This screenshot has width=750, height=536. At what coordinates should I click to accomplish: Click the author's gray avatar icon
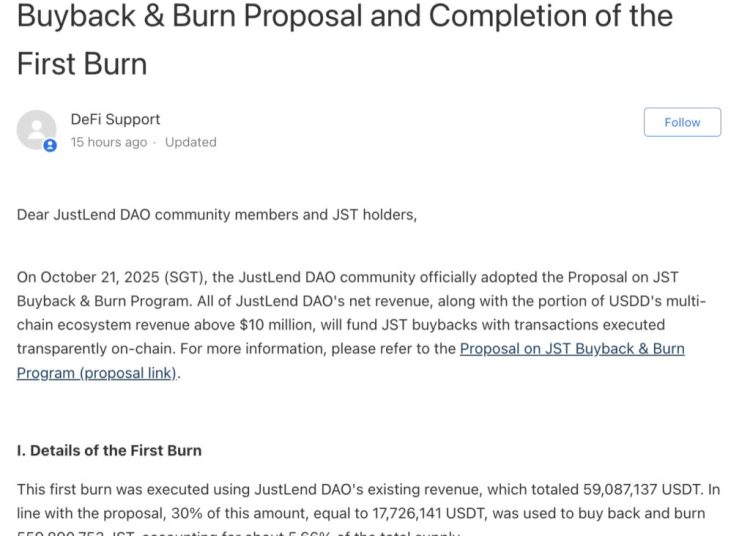click(x=37, y=129)
